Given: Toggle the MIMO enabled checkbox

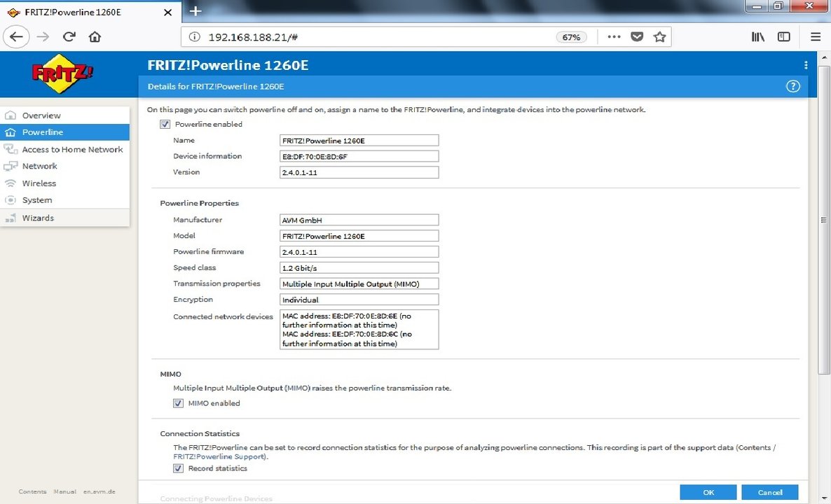Looking at the screenshot, I should [178, 403].
